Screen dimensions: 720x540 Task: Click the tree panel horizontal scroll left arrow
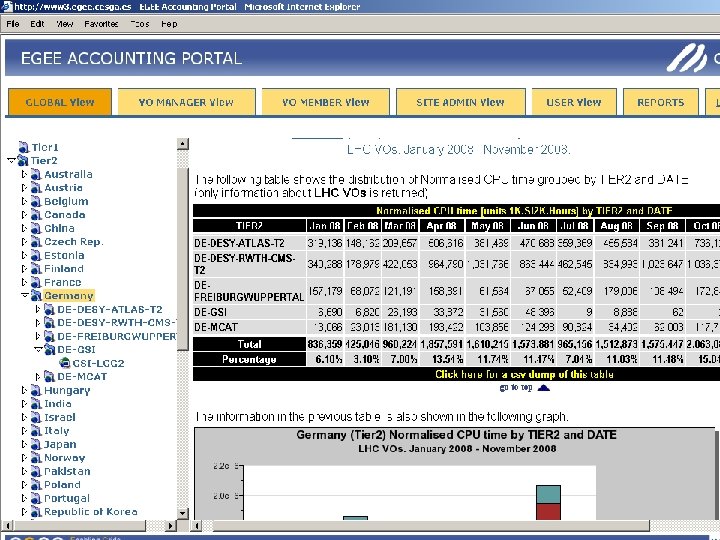click(x=7, y=526)
